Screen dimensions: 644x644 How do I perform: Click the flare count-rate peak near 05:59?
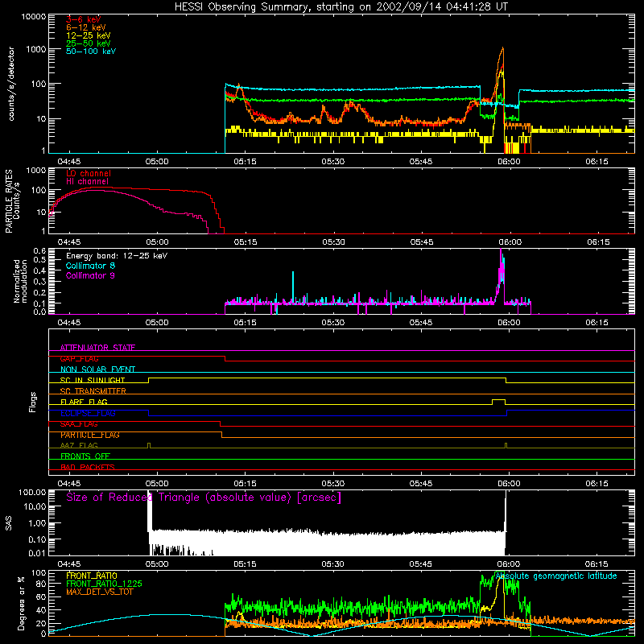point(502,50)
